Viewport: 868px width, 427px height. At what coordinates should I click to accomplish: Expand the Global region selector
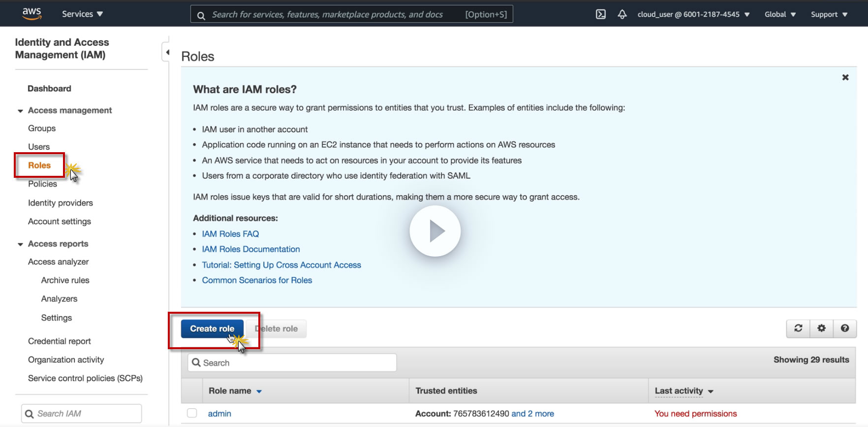[780, 14]
